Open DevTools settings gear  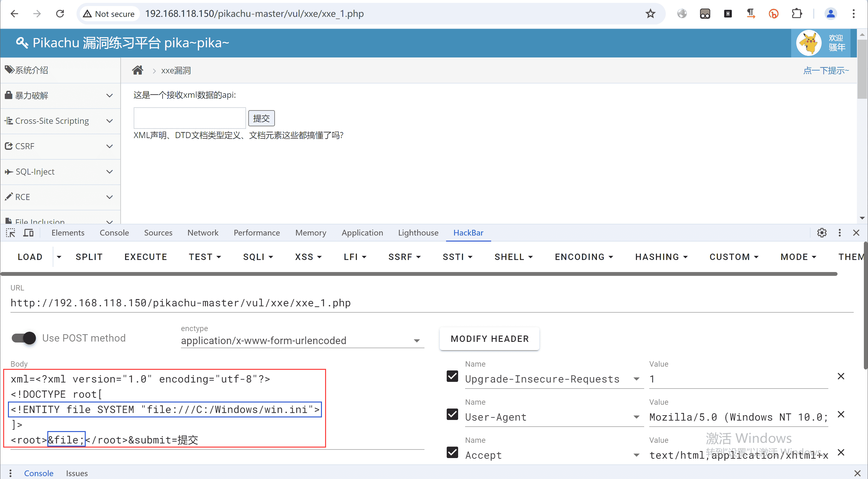coord(822,233)
